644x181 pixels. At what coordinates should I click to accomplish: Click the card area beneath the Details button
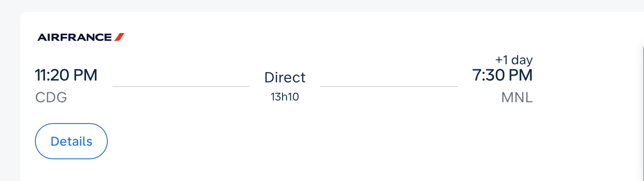(x=71, y=171)
